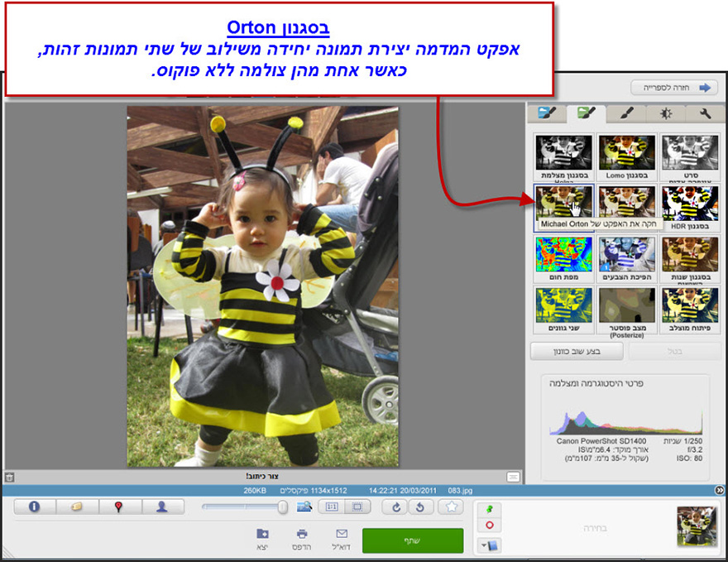
Task: Rotate the photo counterclockwise
Action: [x=422, y=507]
